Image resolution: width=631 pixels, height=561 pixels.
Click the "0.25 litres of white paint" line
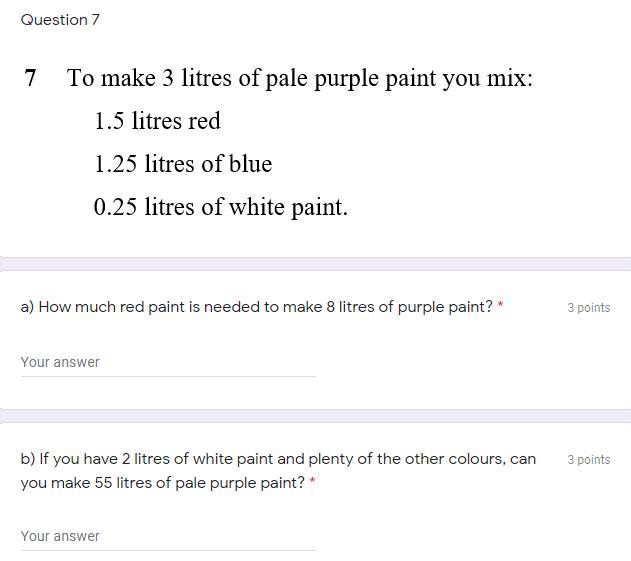click(x=220, y=207)
